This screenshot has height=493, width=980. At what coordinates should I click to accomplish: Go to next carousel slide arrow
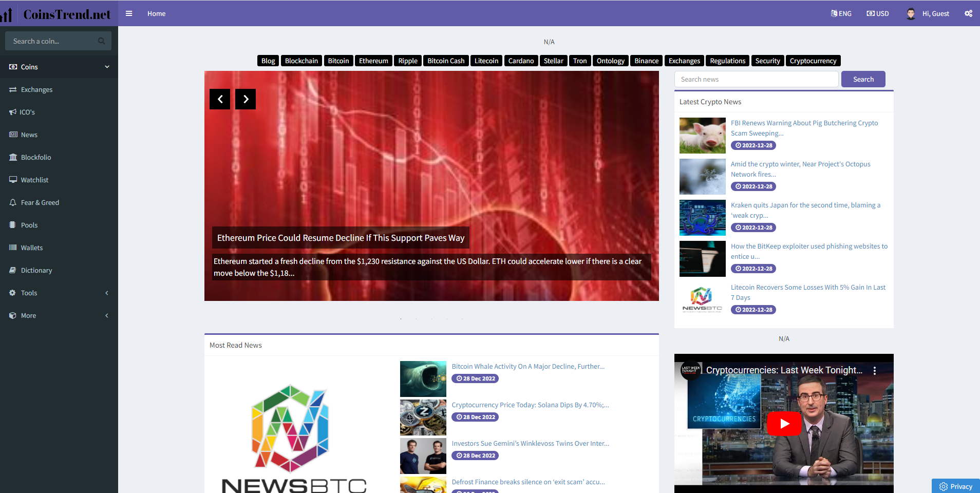(246, 99)
